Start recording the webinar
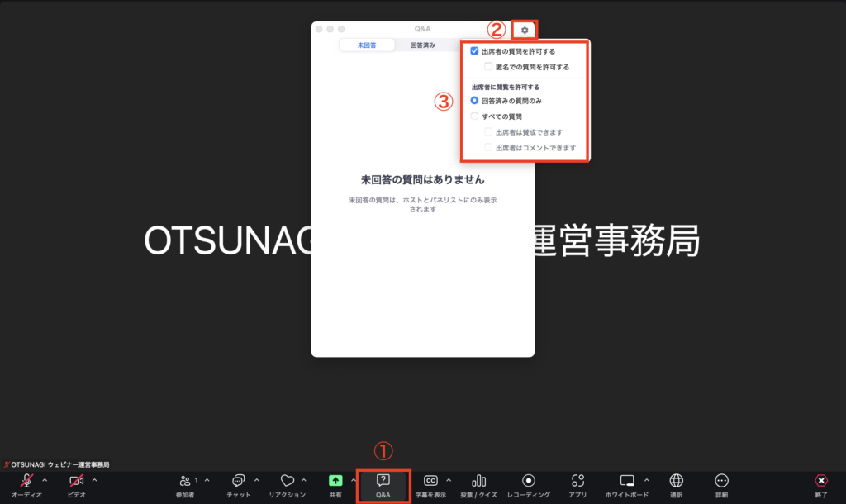 529,481
